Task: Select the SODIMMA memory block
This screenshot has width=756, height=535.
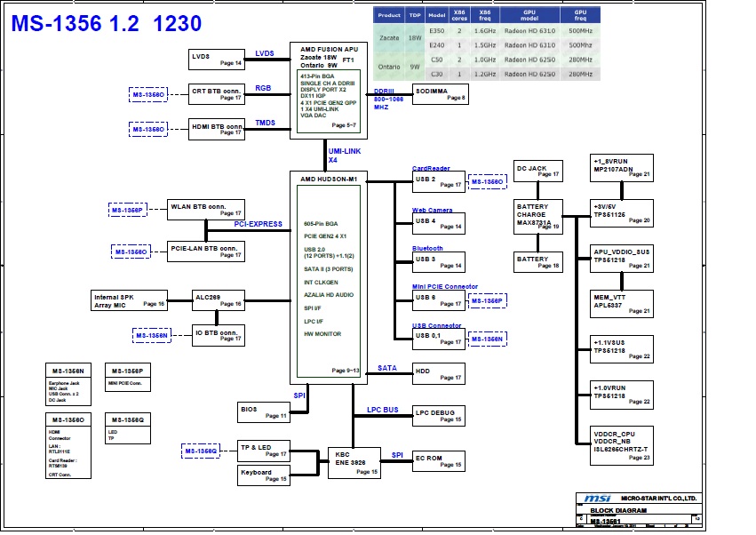Action: pos(440,93)
